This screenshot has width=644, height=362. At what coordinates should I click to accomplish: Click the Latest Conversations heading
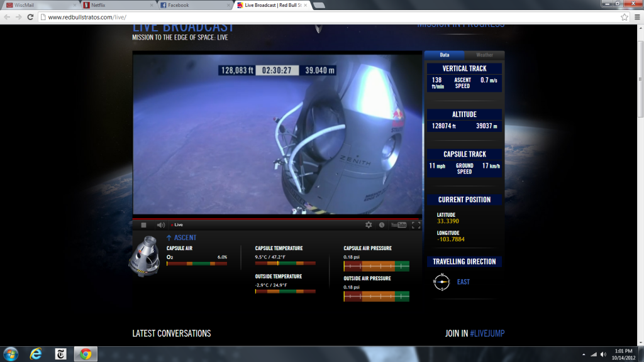click(171, 333)
